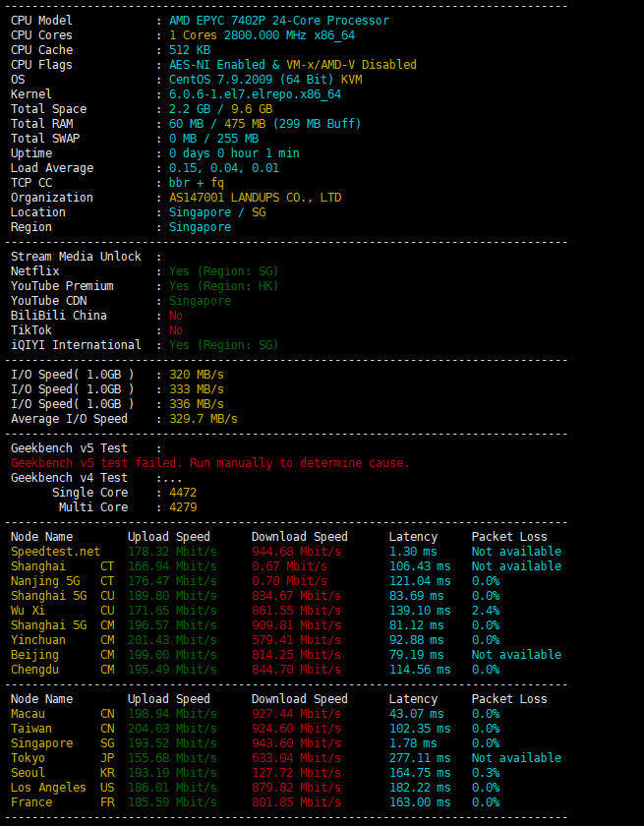This screenshot has height=826, width=644.
Task: Click the Multi Core score 4279
Action: [x=183, y=507]
